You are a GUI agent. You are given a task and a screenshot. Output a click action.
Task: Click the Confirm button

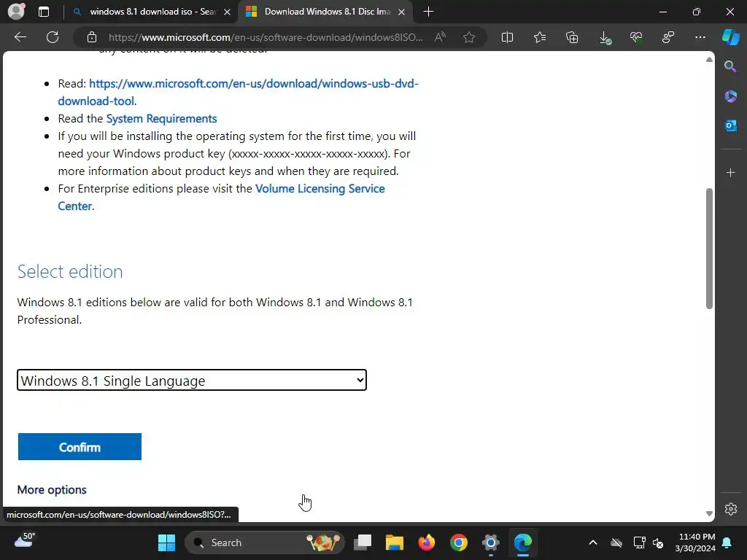pyautogui.click(x=80, y=447)
